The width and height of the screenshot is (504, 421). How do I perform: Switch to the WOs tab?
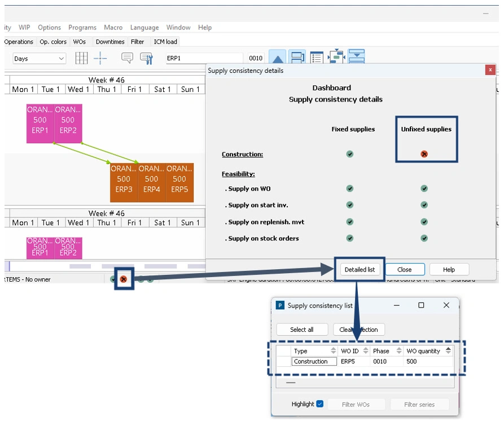(x=80, y=42)
